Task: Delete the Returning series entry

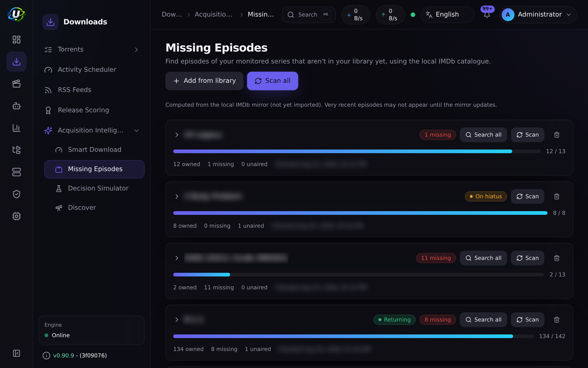Action: pyautogui.click(x=557, y=319)
